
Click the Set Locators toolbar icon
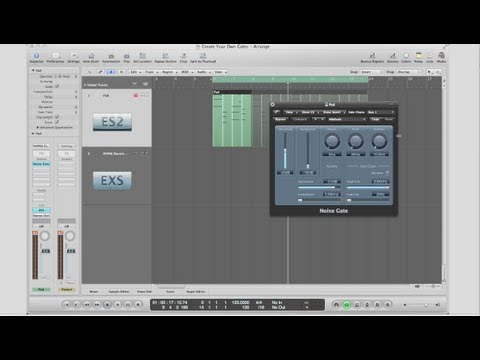coord(142,58)
